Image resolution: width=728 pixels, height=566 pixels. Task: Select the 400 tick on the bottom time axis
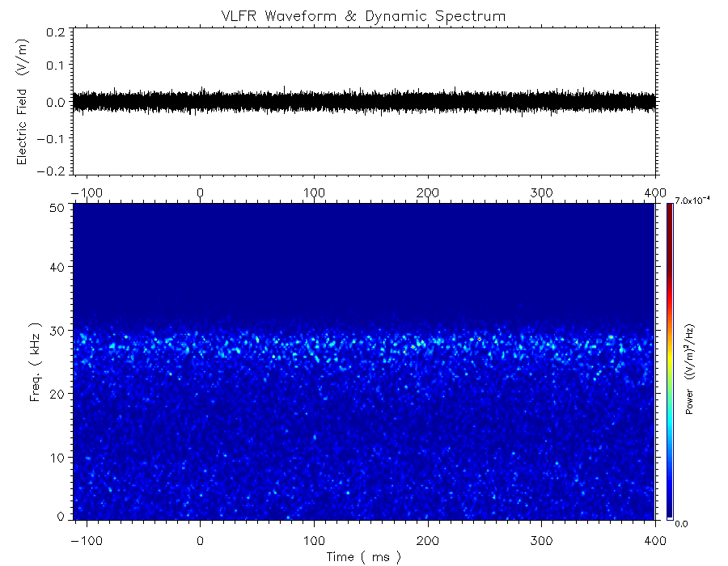coord(654,540)
